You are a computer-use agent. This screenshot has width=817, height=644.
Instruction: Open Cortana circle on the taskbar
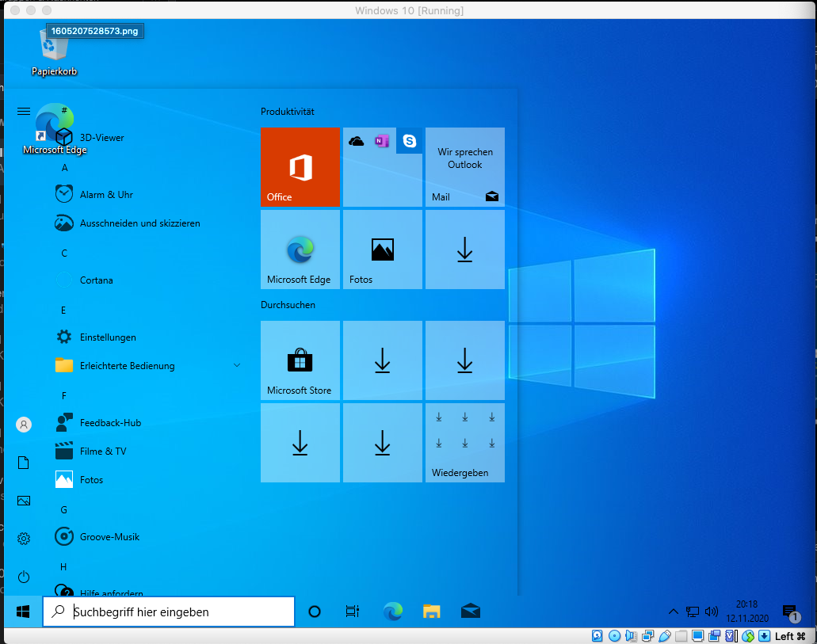[x=314, y=612]
